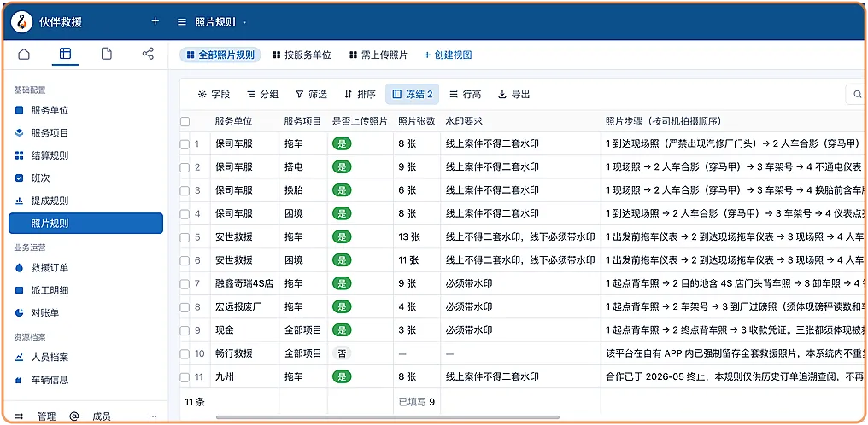Click the 融鑫奇瑞4S店 cell
This screenshot has width=868, height=425.
pos(244,283)
